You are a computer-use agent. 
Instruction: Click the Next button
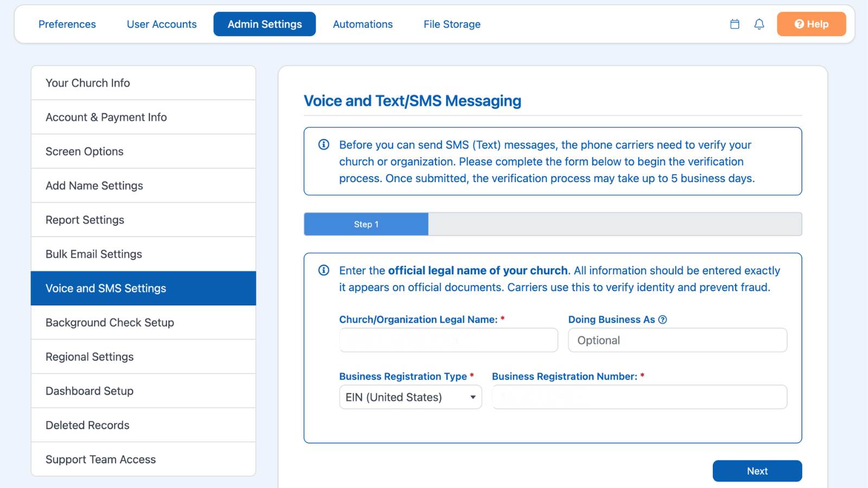pos(757,471)
